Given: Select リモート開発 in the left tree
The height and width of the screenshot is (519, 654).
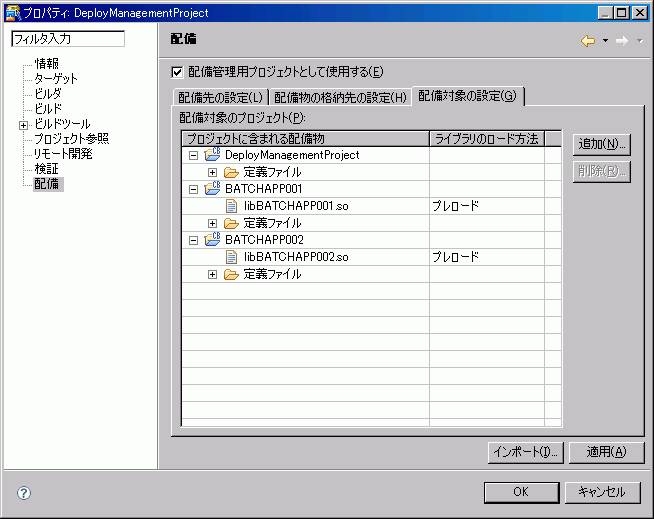Looking at the screenshot, I should click(63, 154).
